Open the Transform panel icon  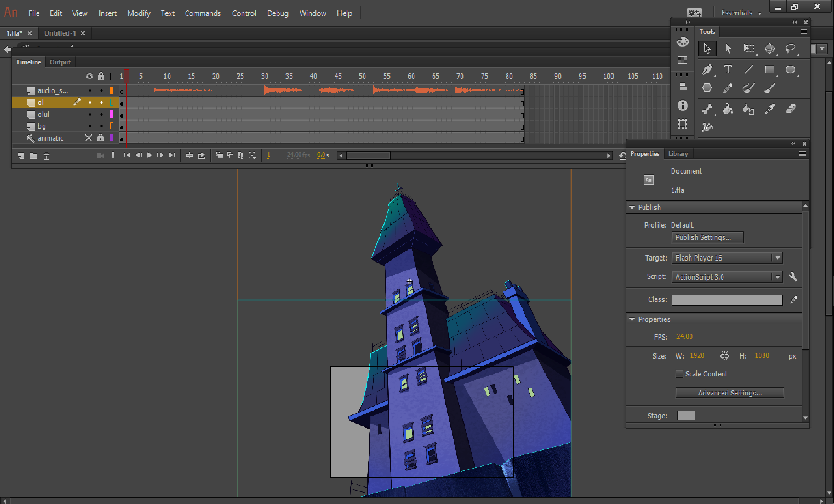(683, 124)
